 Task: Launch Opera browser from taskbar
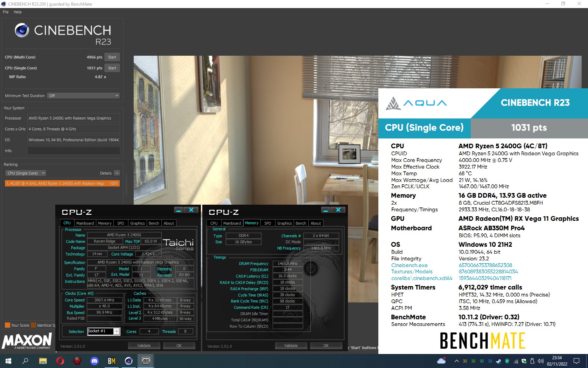60,361
